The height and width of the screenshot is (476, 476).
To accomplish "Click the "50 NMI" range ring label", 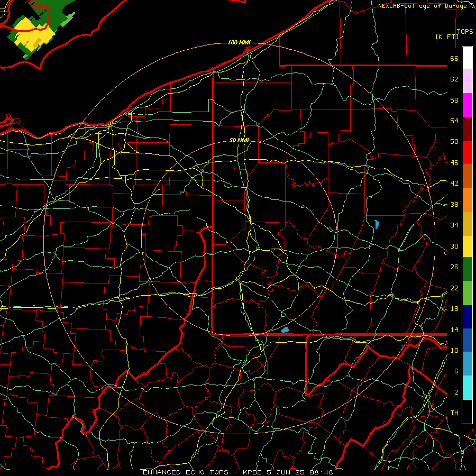I will click(x=239, y=140).
